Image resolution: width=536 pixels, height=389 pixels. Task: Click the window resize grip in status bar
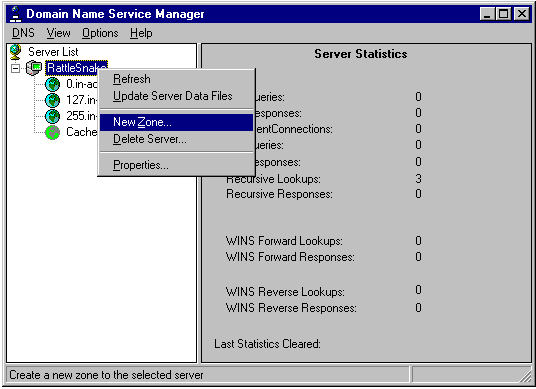[x=525, y=376]
